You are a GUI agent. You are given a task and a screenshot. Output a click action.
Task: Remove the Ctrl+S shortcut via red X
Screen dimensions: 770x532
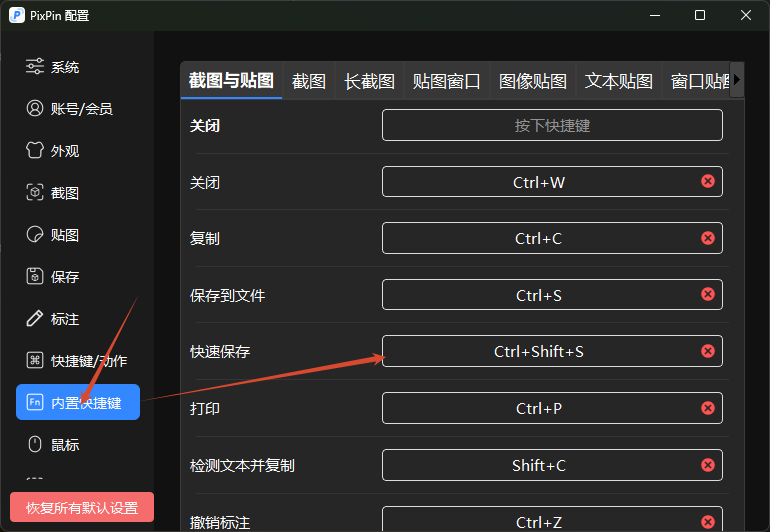[x=708, y=294]
